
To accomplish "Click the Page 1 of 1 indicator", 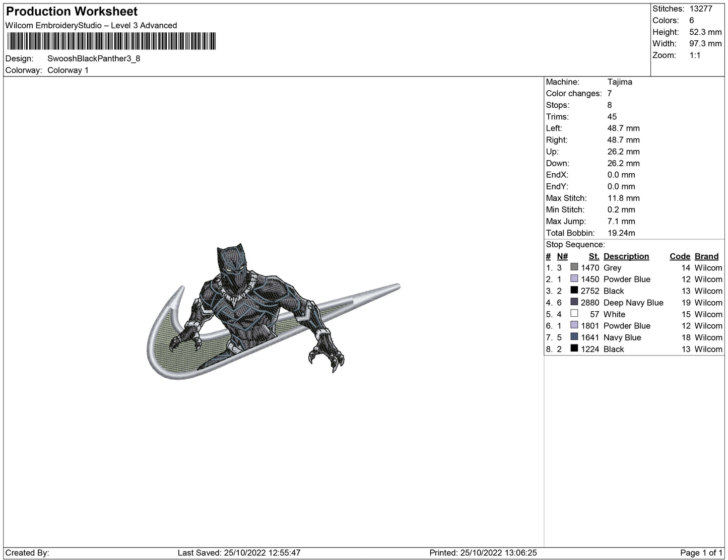I will point(701,552).
